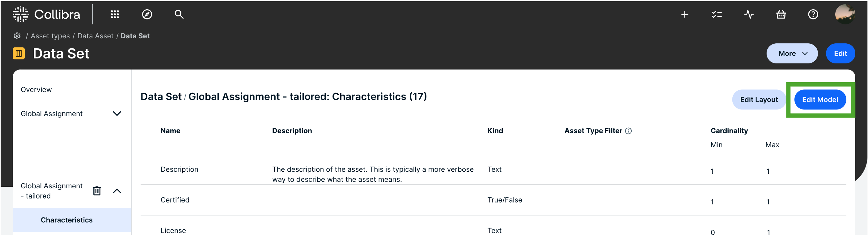The image size is (868, 235).
Task: Go to Asset types breadcrumb link
Action: click(x=50, y=36)
